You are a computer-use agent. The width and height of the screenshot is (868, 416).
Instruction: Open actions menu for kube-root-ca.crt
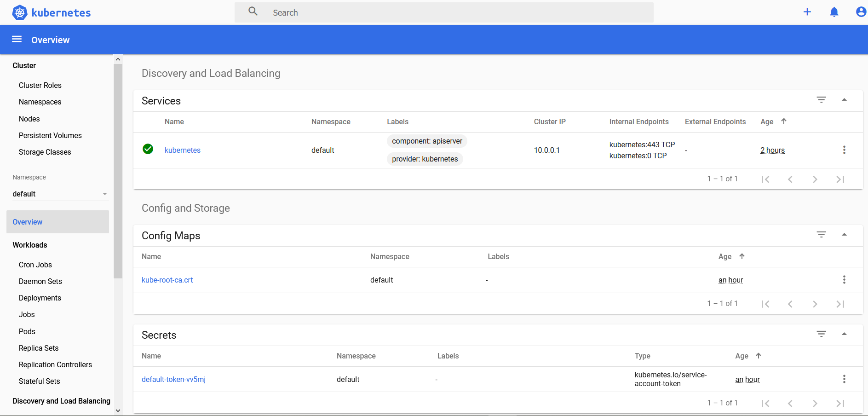pyautogui.click(x=844, y=280)
